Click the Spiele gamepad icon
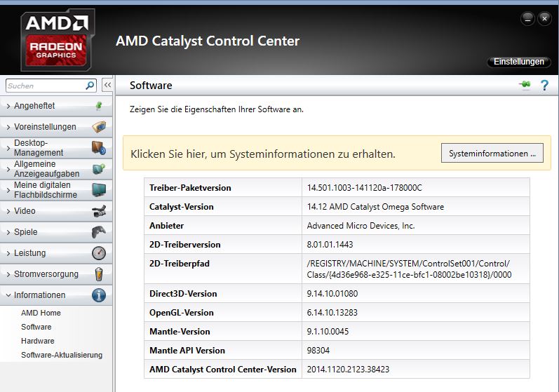The height and width of the screenshot is (392, 559). 99,232
